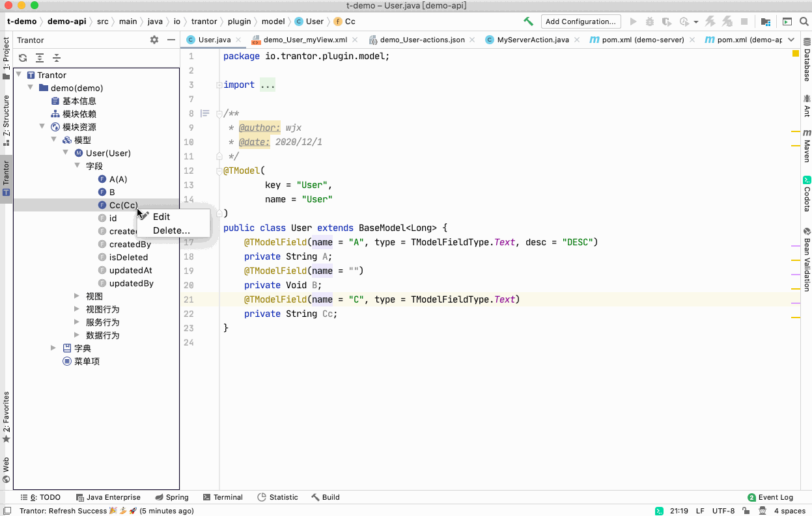Open the Trantor panel settings gear
This screenshot has width=812, height=516.
154,40
